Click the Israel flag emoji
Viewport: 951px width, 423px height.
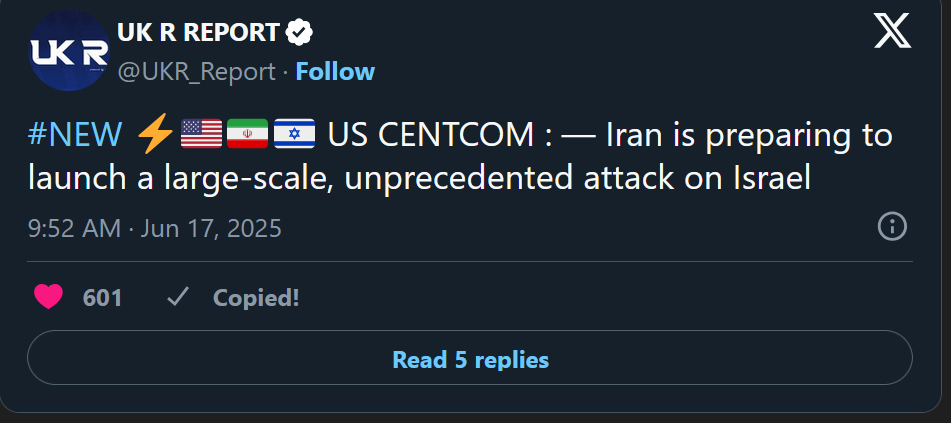click(294, 134)
